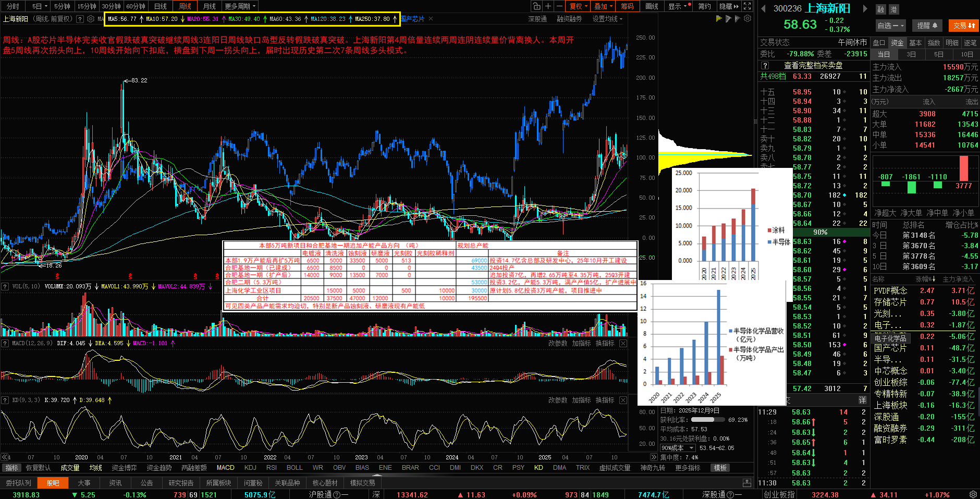Toggle the 画线 drawing tools
Screen dimensions: 980x499
click(x=652, y=6)
